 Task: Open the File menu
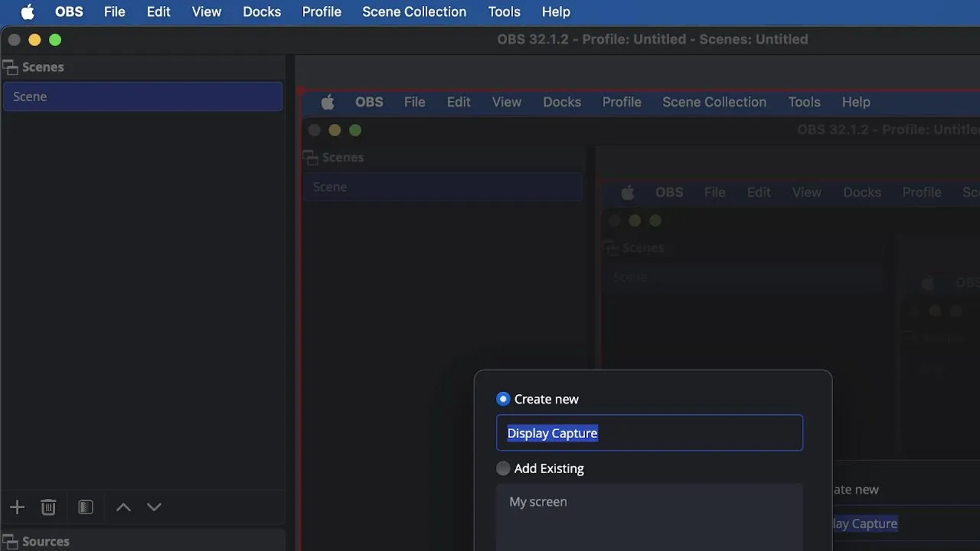point(115,11)
